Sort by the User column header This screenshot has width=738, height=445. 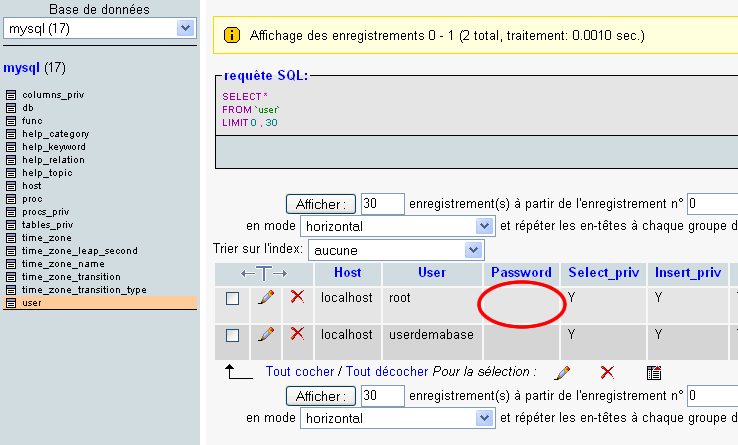[x=431, y=272]
